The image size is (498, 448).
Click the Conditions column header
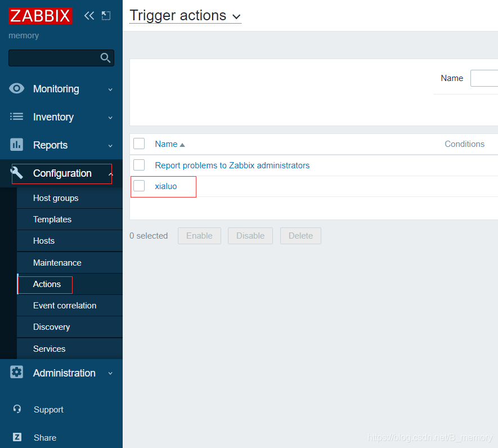coord(464,144)
